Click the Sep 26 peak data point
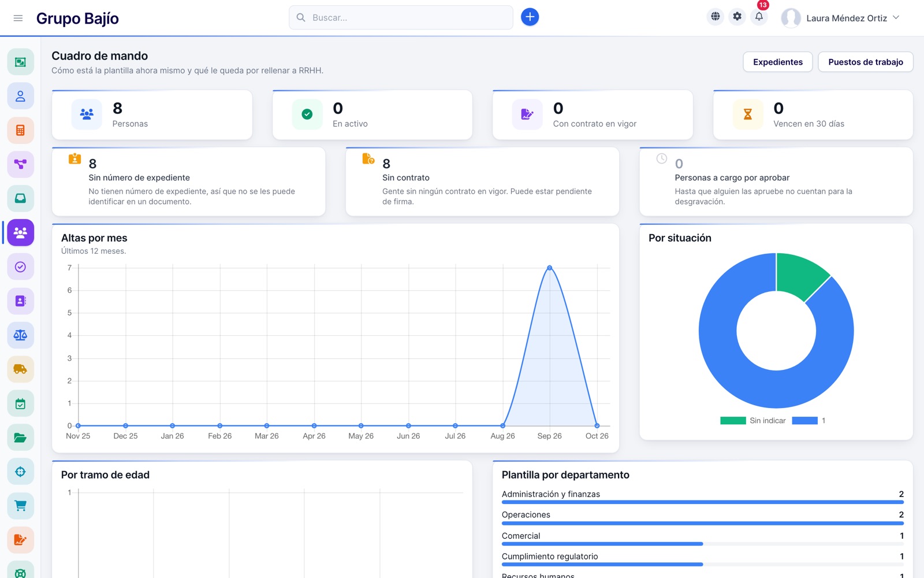Screen dimensions: 924x578 [550, 268]
